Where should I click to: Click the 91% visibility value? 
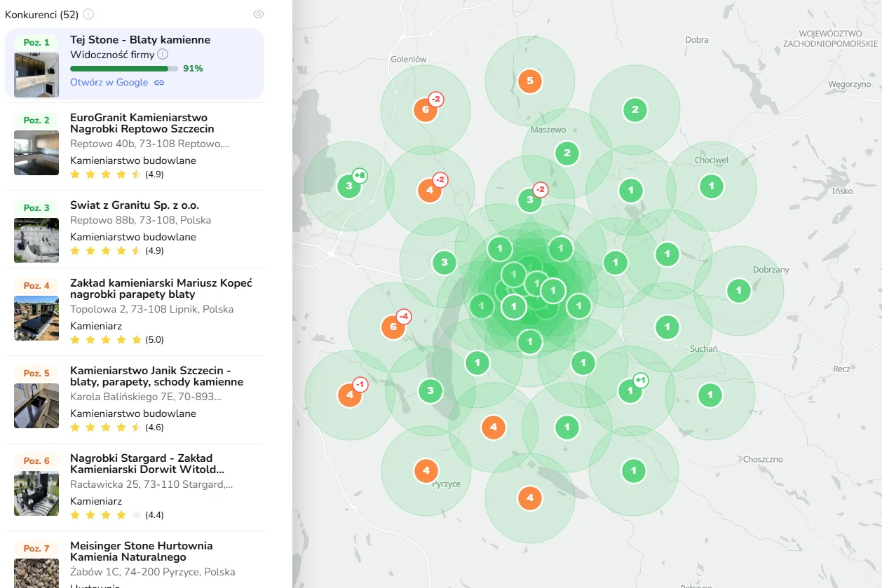pyautogui.click(x=193, y=69)
